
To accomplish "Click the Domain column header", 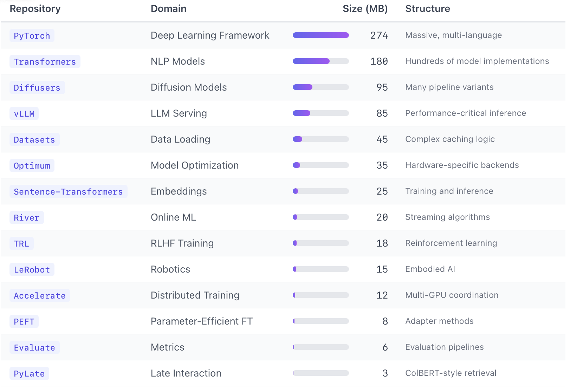I will 169,9.
